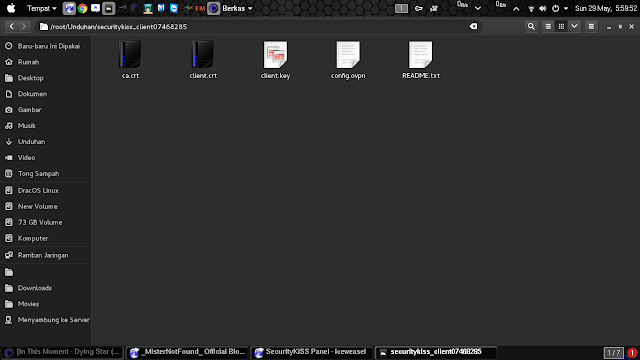This screenshot has width=640, height=360.
Task: Open the file search tool
Action: point(531,27)
